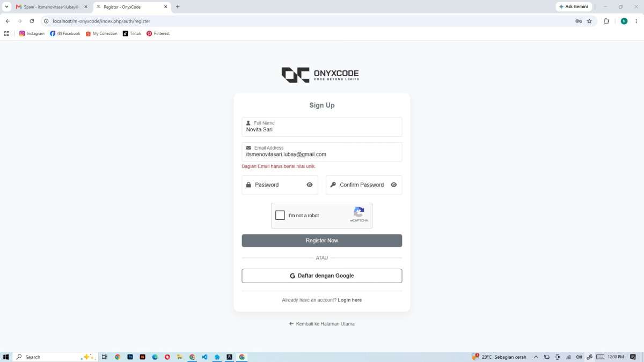Open the password manager key icon
Viewport: 644px width, 362px height.
579,21
